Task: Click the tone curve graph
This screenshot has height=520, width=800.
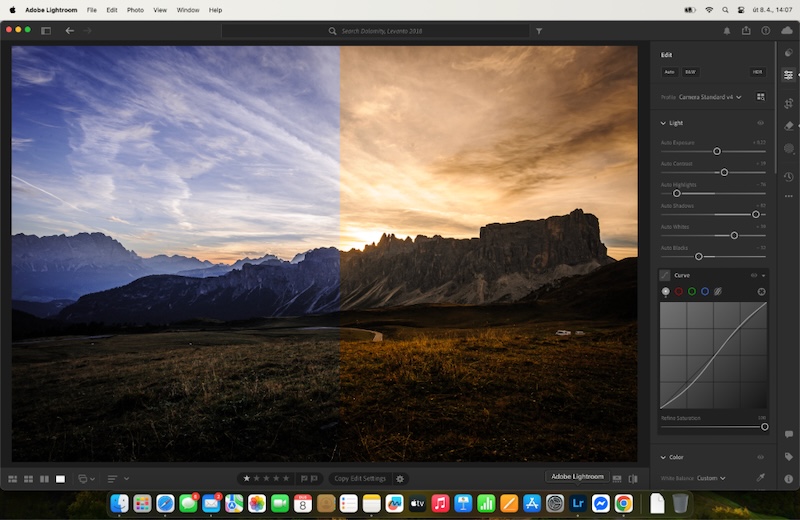Action: pos(713,355)
